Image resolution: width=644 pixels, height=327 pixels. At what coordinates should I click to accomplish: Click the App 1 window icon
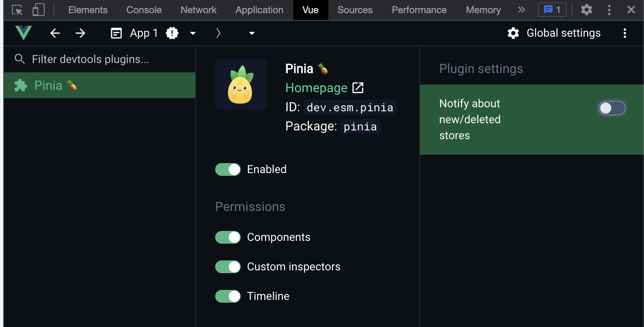pos(116,33)
